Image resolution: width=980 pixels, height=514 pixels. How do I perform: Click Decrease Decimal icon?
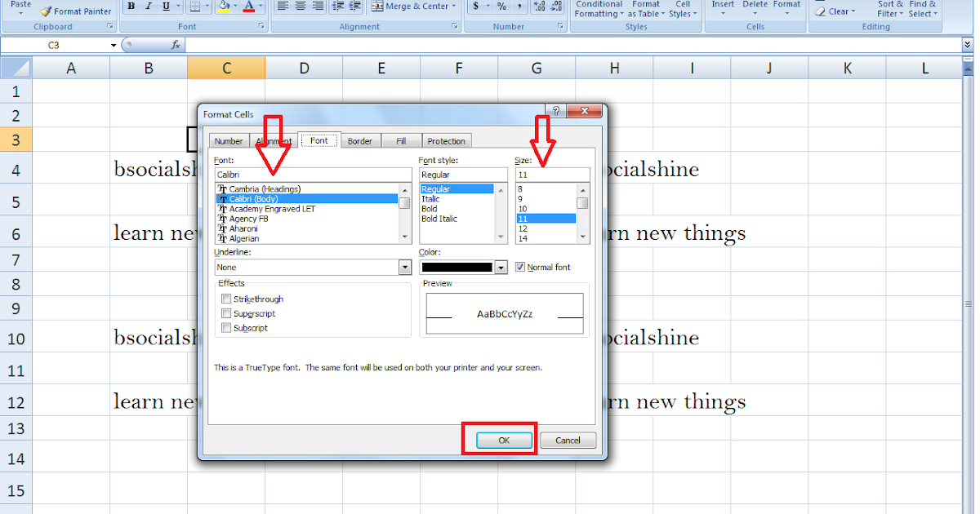(558, 7)
